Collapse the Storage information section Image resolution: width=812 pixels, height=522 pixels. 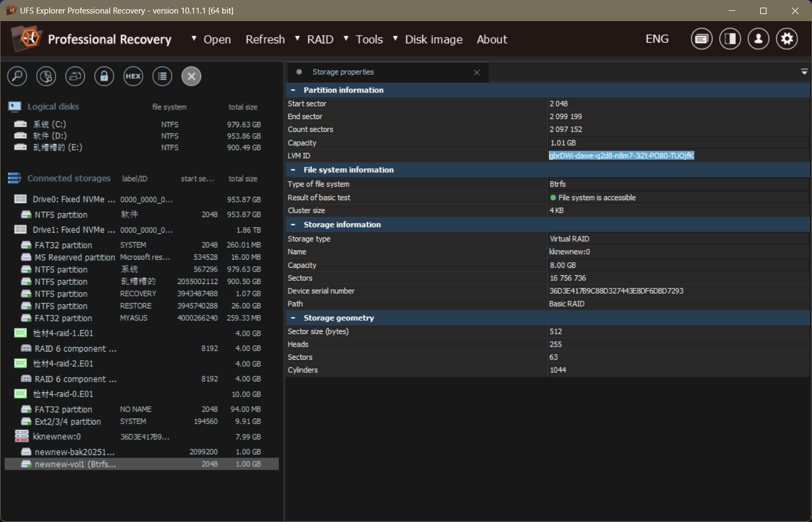(x=293, y=224)
